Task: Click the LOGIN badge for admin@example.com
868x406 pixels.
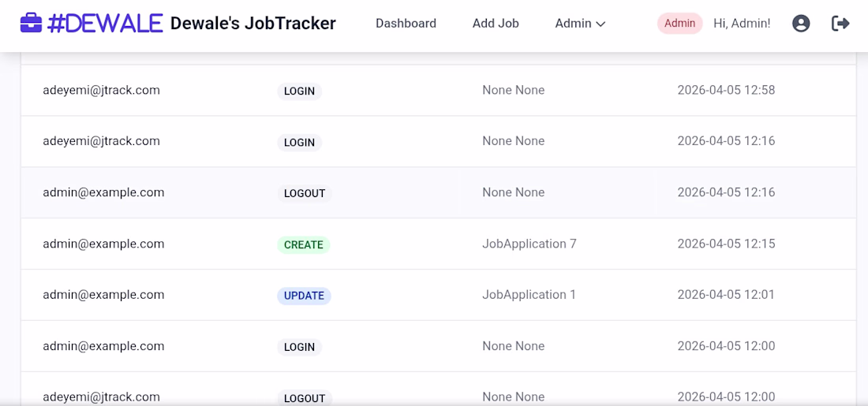Action: (x=299, y=347)
